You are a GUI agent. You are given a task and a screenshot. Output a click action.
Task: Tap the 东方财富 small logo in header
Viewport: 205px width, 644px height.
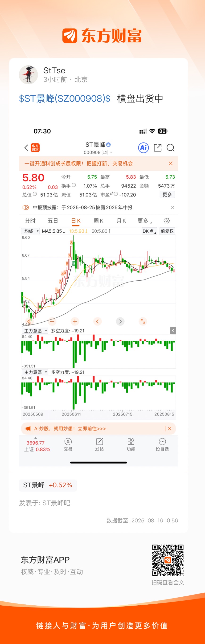[x=35, y=148]
